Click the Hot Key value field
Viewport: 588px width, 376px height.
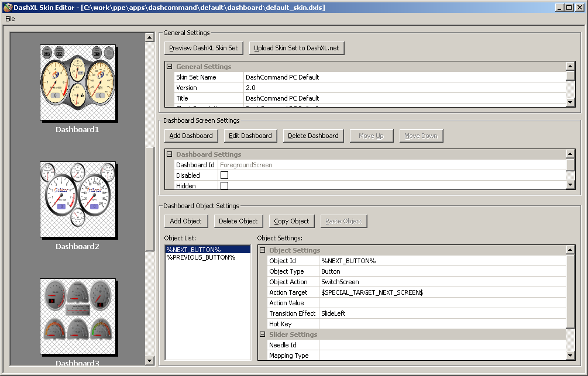tap(442, 323)
